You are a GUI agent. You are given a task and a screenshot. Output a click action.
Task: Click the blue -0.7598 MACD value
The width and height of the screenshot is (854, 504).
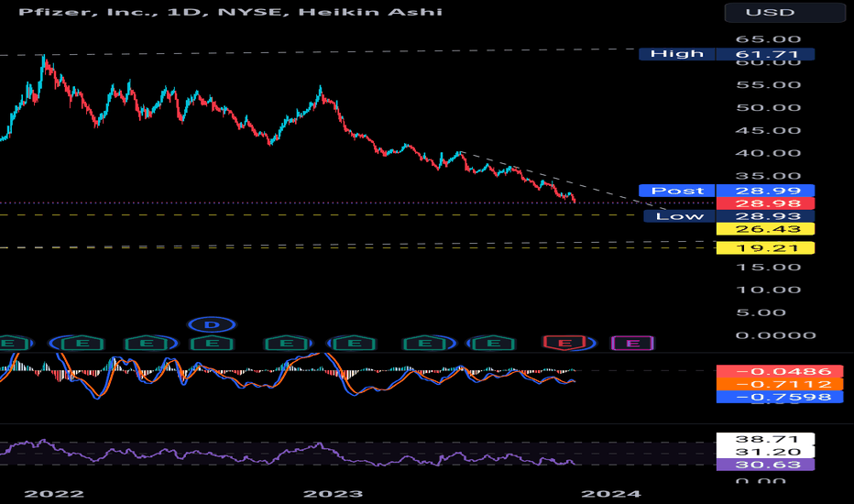pos(780,397)
